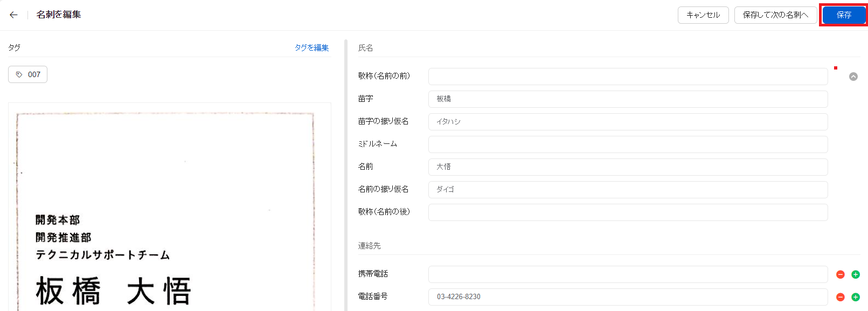Screen dimensions: 868x311
Task: Click the panel divider scrollbar handle
Action: click(x=346, y=175)
